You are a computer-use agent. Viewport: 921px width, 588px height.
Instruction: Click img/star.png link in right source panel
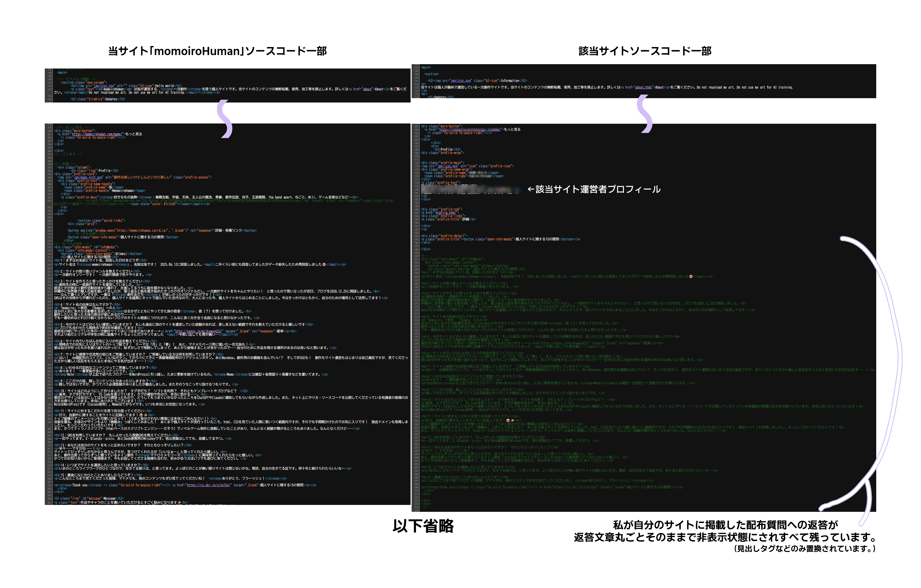[x=461, y=81]
